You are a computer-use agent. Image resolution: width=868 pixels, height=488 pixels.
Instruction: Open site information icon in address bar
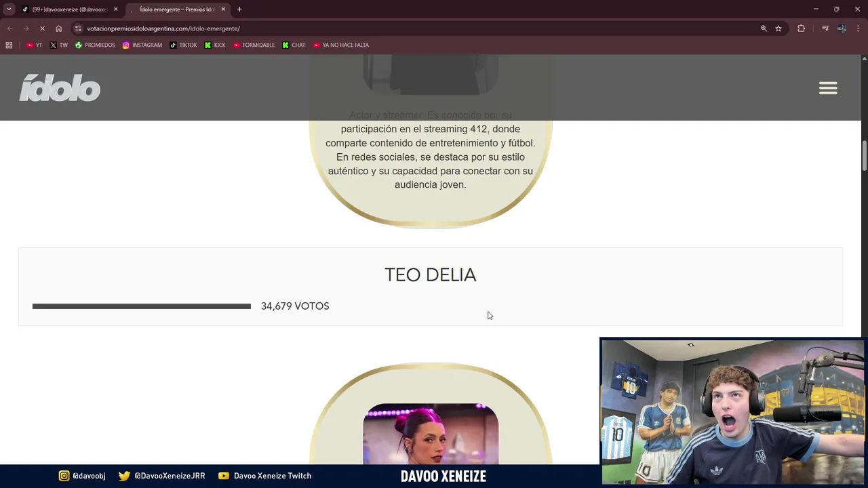coord(78,28)
